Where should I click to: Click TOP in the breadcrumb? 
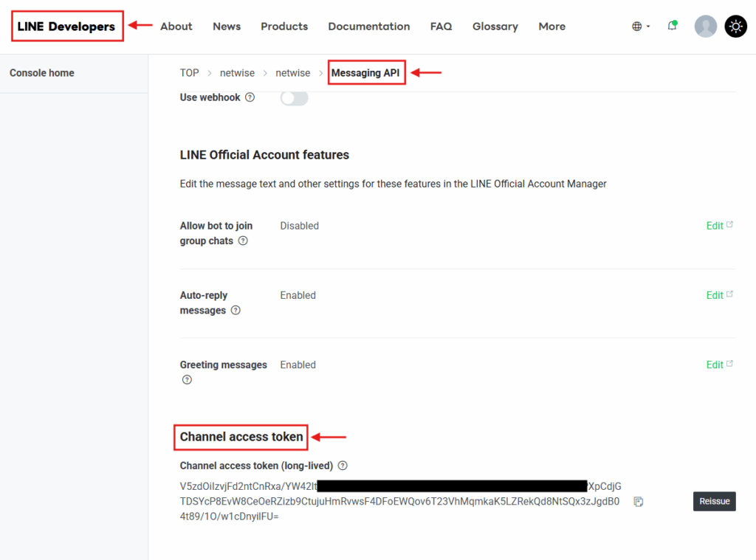pyautogui.click(x=189, y=73)
